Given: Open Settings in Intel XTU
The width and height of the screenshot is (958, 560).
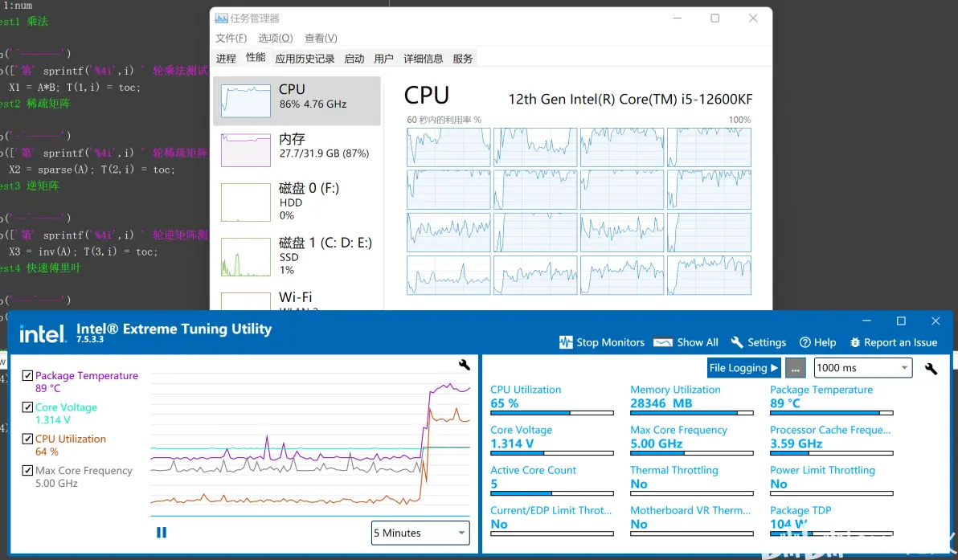Looking at the screenshot, I should pos(758,342).
